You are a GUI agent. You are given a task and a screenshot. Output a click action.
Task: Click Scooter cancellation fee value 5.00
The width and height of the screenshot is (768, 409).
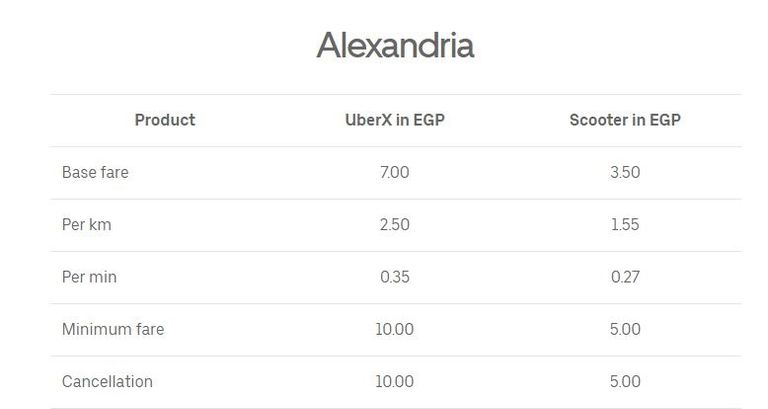tap(625, 381)
